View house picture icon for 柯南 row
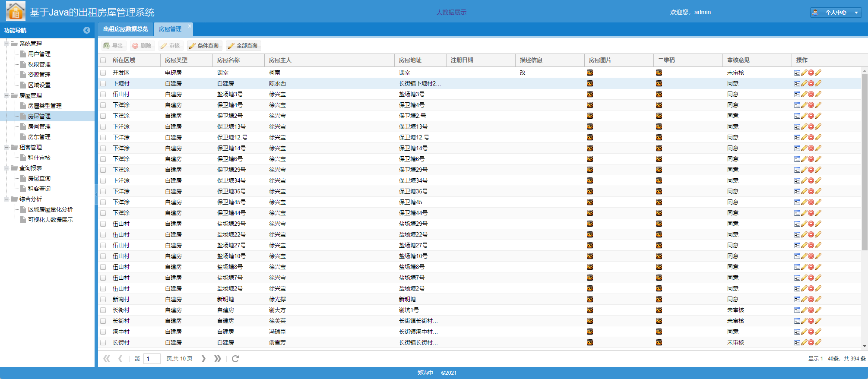 [590, 73]
